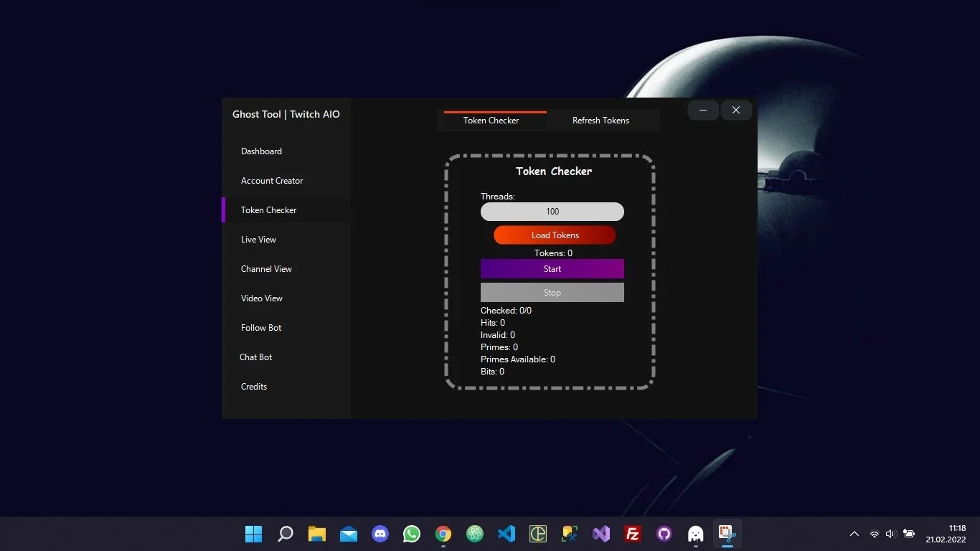980x551 pixels.
Task: Start the token checking process
Action: pos(552,269)
